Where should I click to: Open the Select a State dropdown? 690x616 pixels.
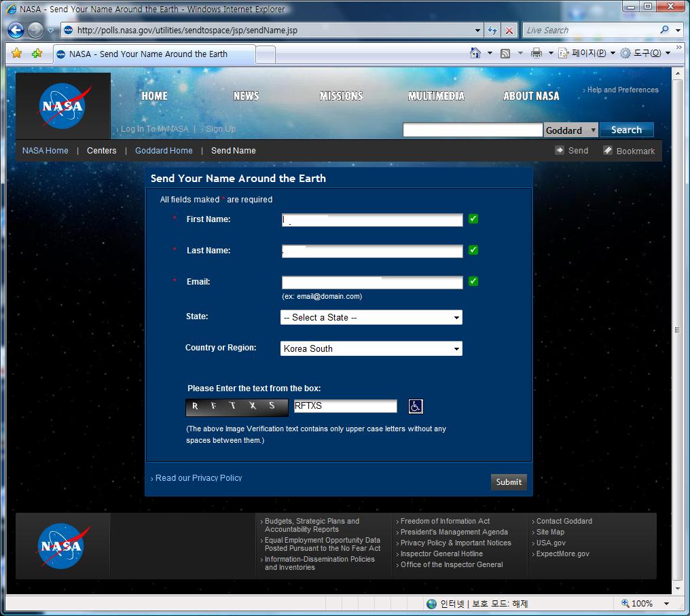[x=371, y=317]
